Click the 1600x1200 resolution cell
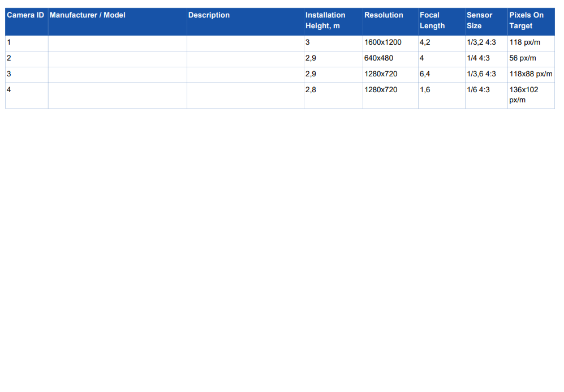564x392 pixels. (383, 42)
